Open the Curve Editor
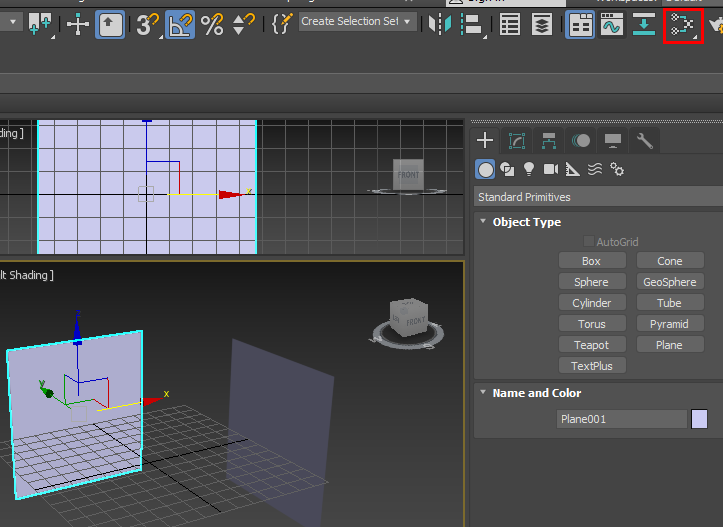 click(x=611, y=25)
